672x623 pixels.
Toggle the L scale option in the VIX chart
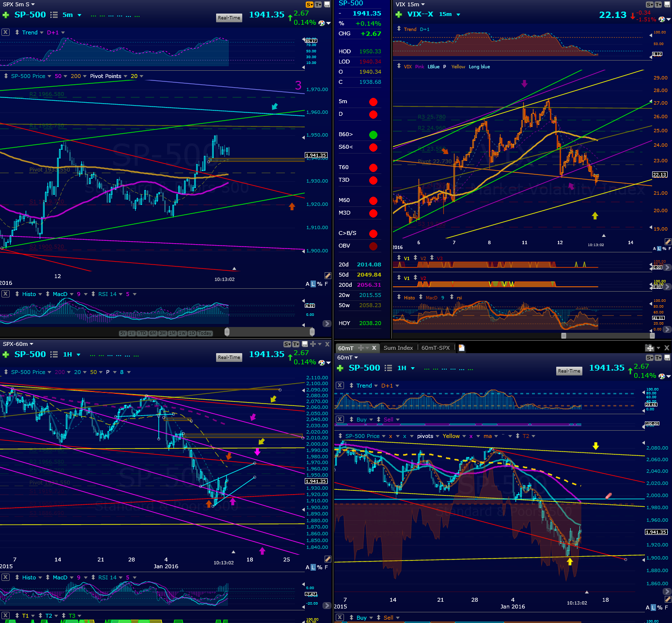(x=659, y=249)
